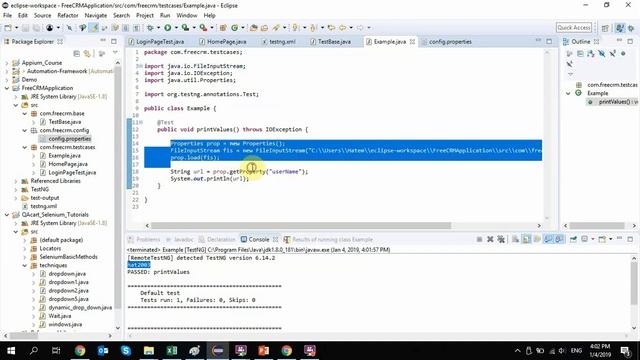
Task: Click the Package Explorer vertical scrollbar
Action: tap(118, 188)
